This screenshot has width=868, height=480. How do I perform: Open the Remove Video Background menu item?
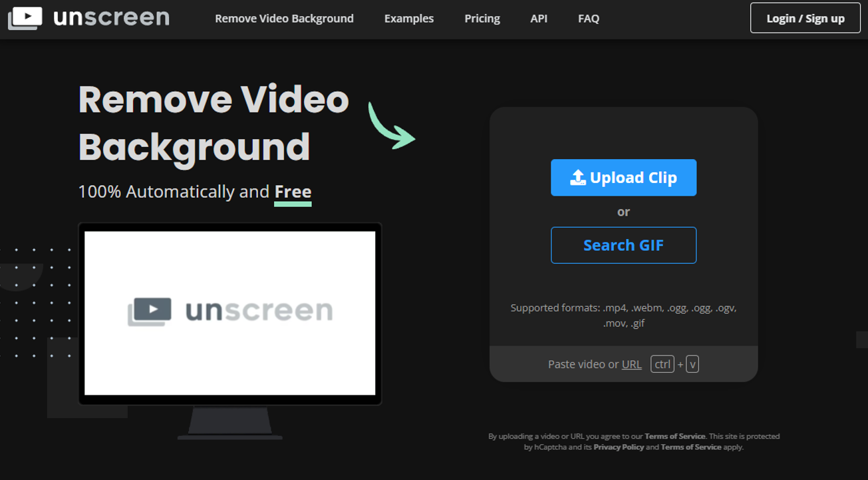[284, 19]
